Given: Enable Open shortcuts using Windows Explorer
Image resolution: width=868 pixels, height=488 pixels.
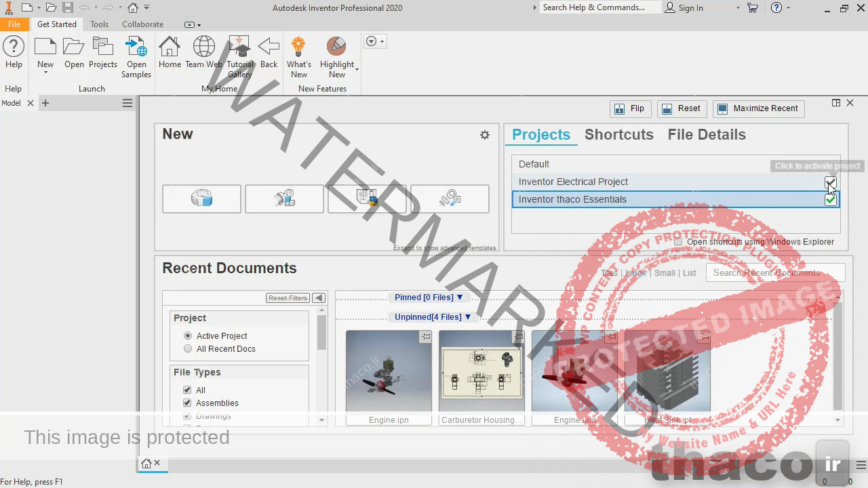Looking at the screenshot, I should [x=678, y=242].
